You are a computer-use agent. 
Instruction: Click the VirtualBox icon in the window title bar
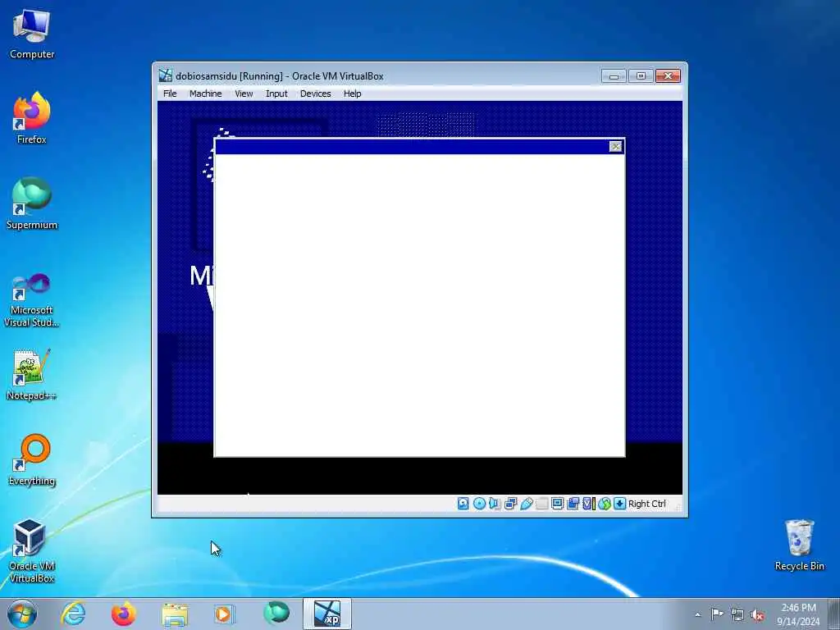point(166,75)
